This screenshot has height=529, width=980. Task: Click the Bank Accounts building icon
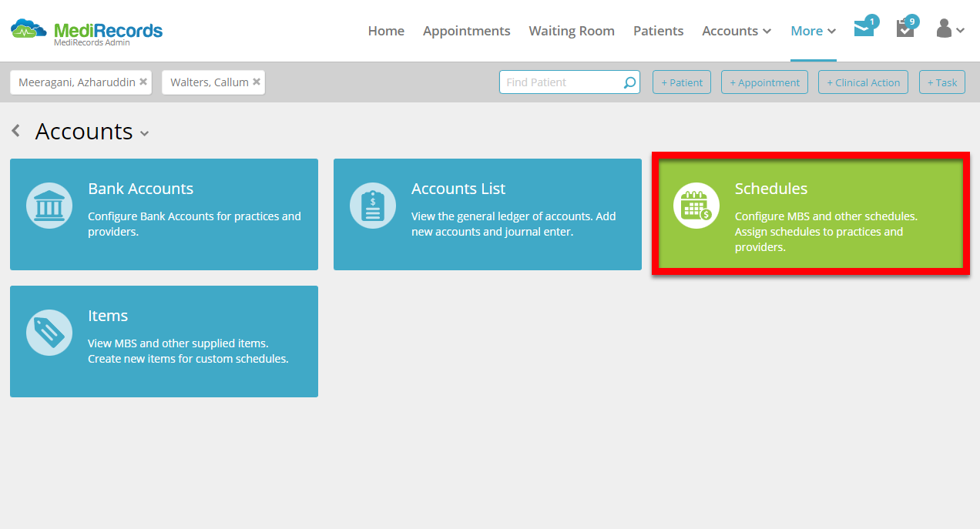(x=49, y=206)
